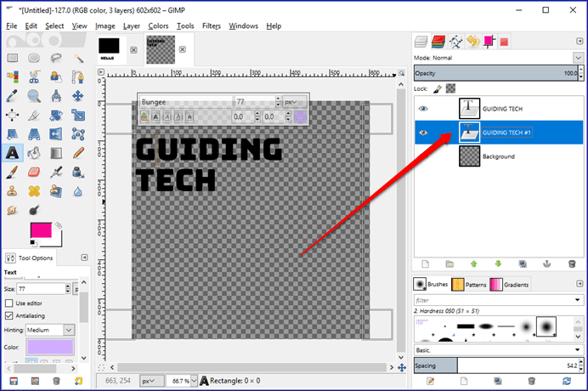Viewport: 588px width, 391px height.
Task: Open the Tool Options tab menu
Action: click(x=84, y=258)
